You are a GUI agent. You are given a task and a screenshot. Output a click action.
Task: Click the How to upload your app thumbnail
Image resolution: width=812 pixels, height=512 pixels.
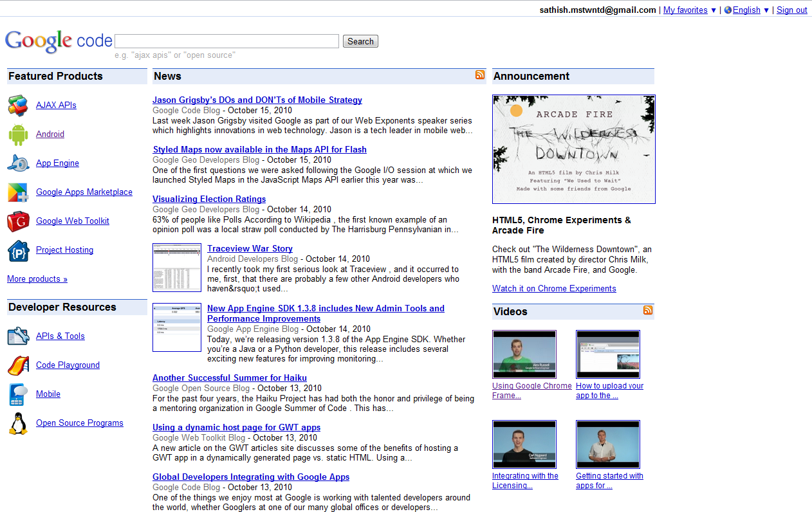click(x=608, y=354)
